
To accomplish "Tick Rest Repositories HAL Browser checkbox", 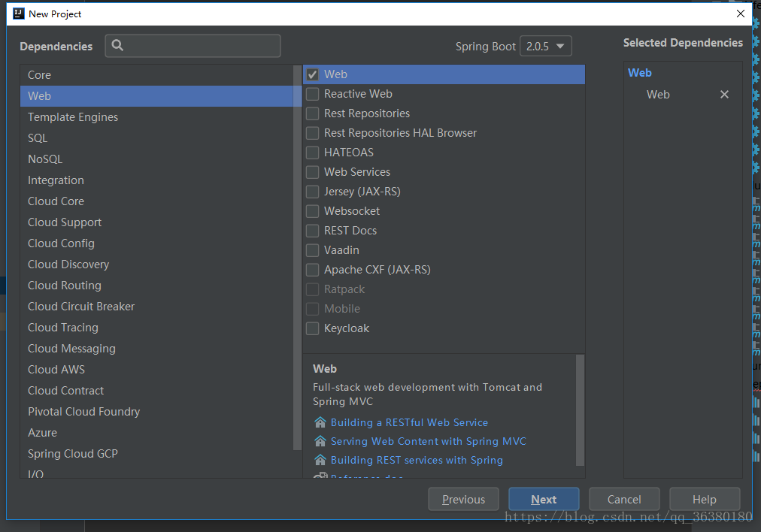I will pos(313,133).
